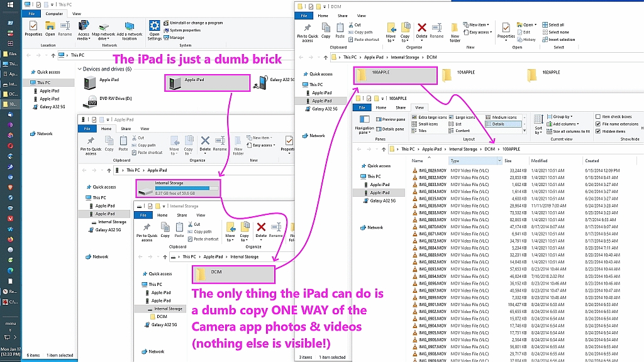Click System properties in This PC ribbon

tap(182, 30)
